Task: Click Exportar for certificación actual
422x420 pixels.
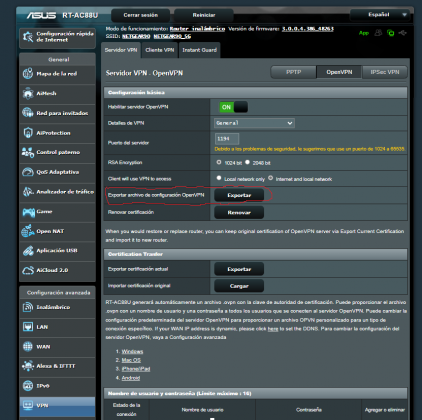Action: click(x=239, y=269)
